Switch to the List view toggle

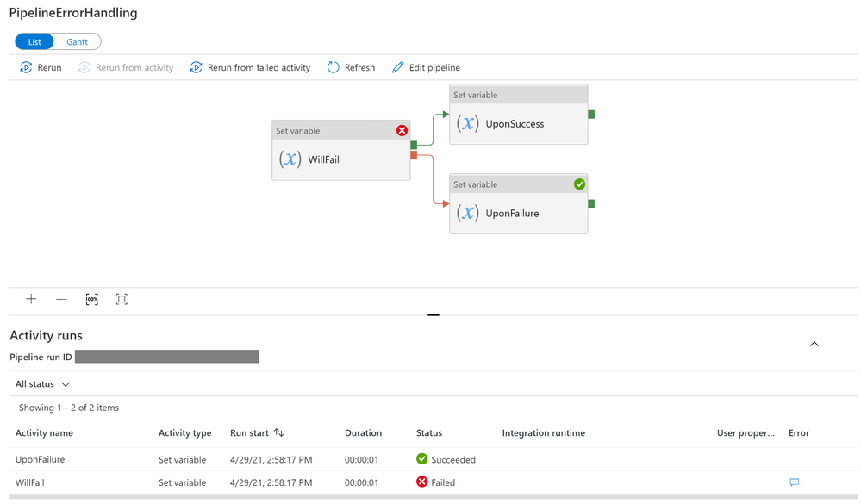34,41
